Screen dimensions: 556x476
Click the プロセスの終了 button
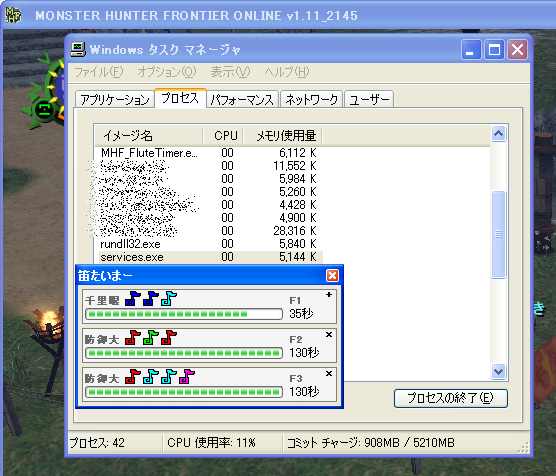click(x=451, y=398)
